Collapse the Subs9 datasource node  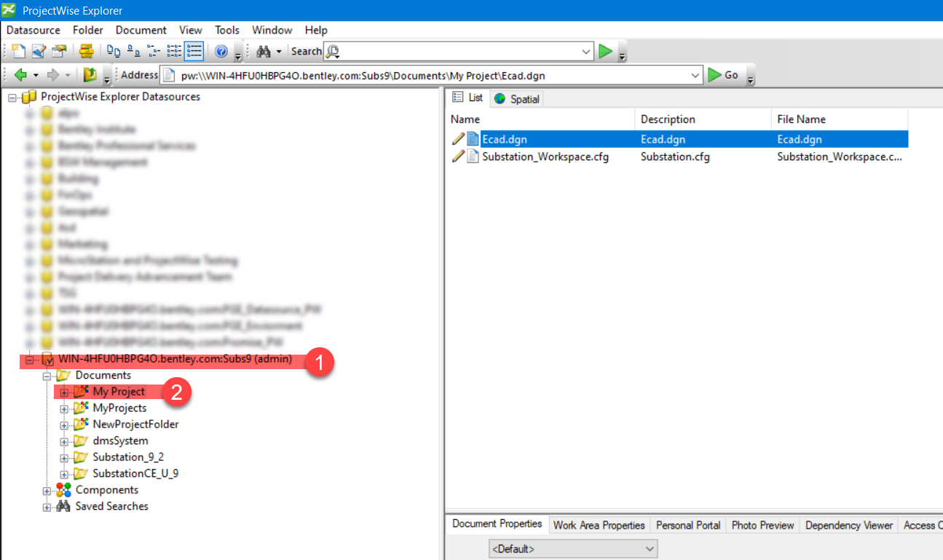(x=30, y=359)
